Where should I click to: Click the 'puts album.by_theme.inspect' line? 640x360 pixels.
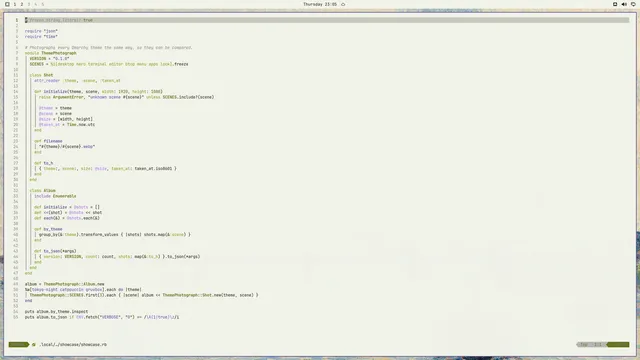[56, 312]
